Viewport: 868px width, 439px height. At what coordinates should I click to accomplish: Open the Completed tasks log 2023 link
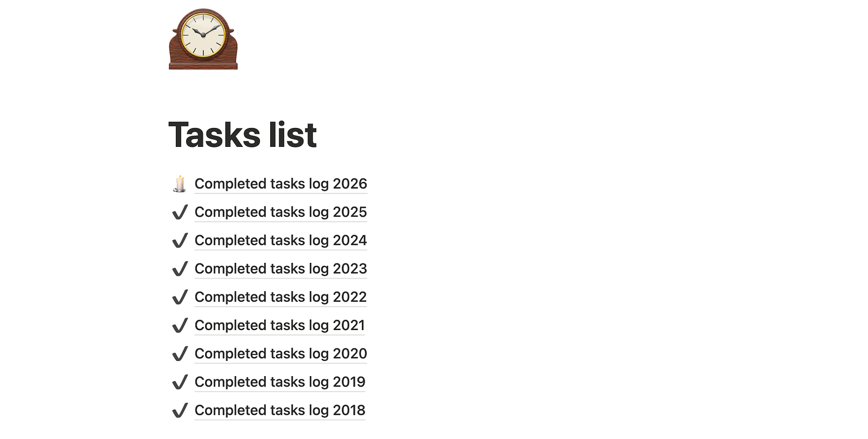tap(280, 269)
